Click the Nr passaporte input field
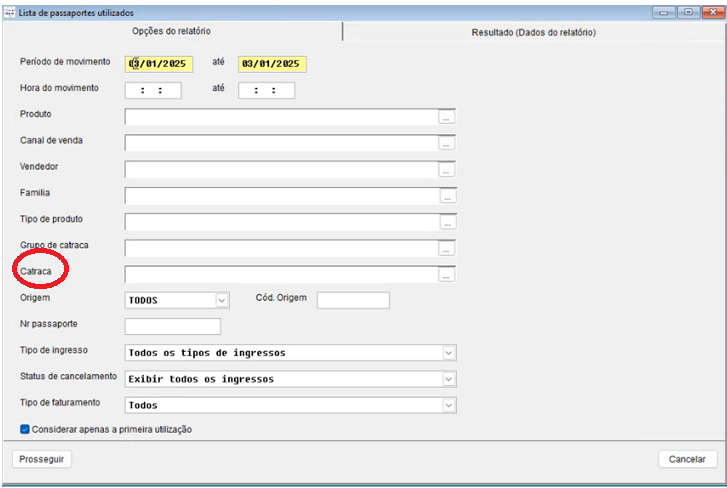This screenshot has width=727, height=488. click(172, 326)
